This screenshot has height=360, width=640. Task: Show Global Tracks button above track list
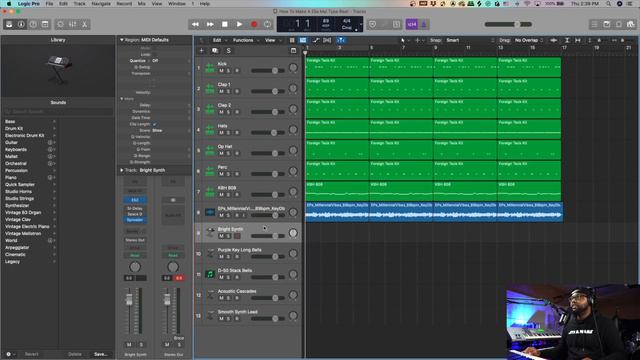[x=293, y=51]
